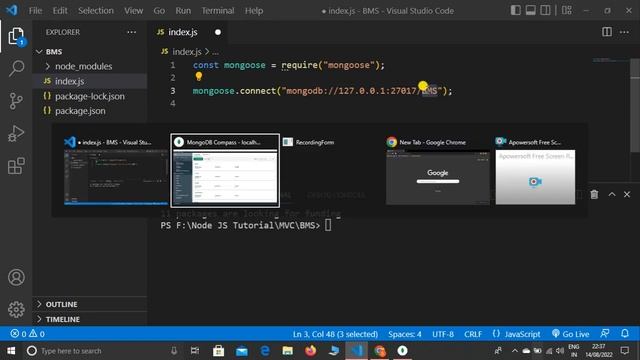
Task: Change line ending via CRLF
Action: point(473,334)
